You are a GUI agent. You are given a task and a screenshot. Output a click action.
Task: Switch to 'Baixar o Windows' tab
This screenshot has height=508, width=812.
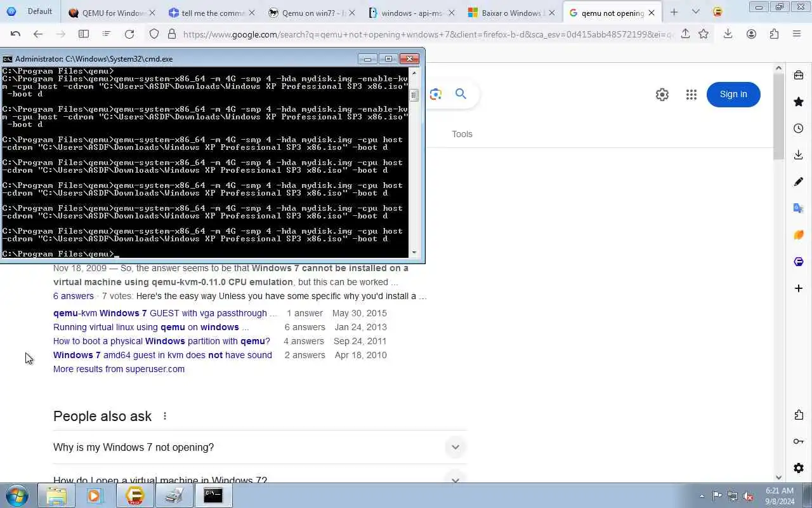510,13
